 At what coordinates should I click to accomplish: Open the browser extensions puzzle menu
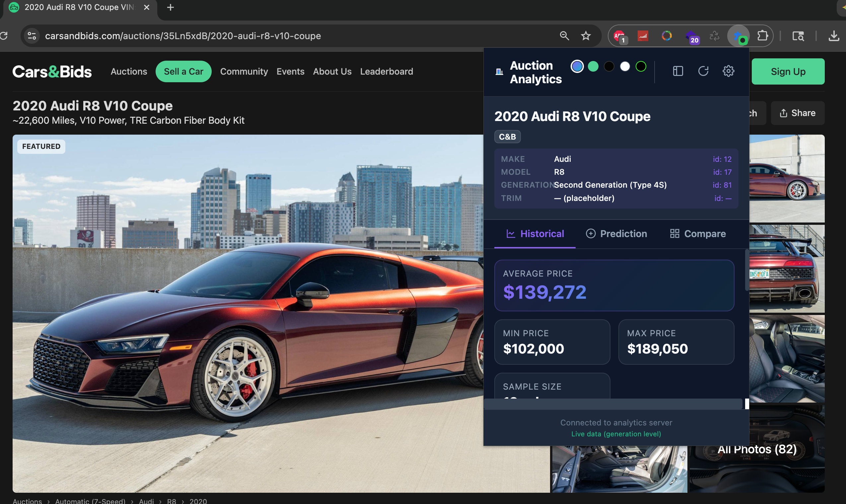coord(763,36)
